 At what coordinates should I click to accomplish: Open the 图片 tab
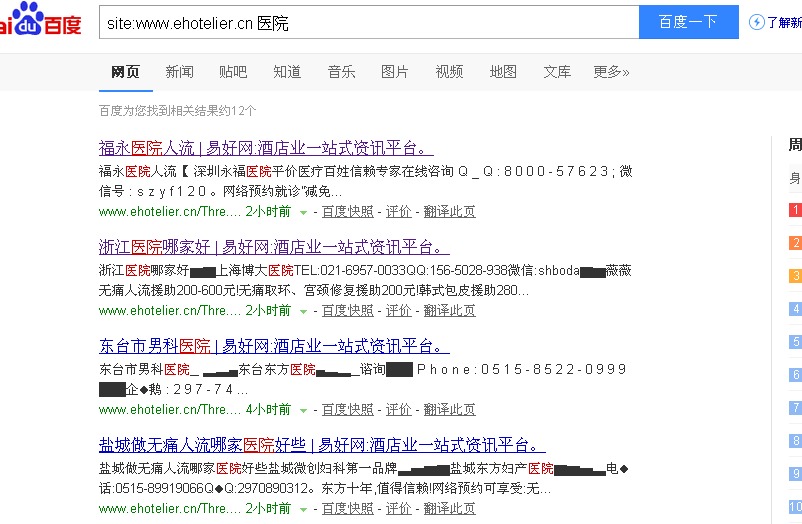pyautogui.click(x=395, y=72)
